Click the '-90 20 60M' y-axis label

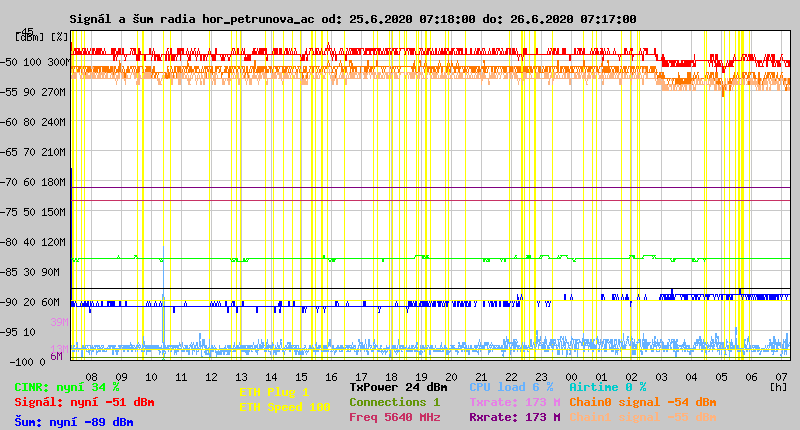coord(30,302)
